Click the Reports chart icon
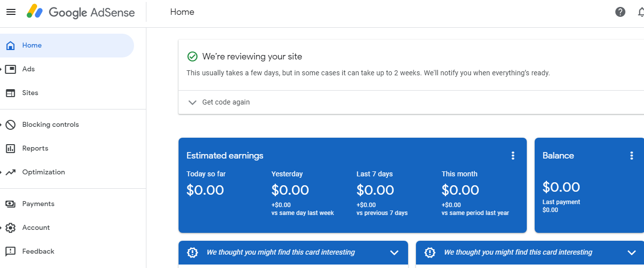Screen dimensions: 644x268 pos(10,149)
